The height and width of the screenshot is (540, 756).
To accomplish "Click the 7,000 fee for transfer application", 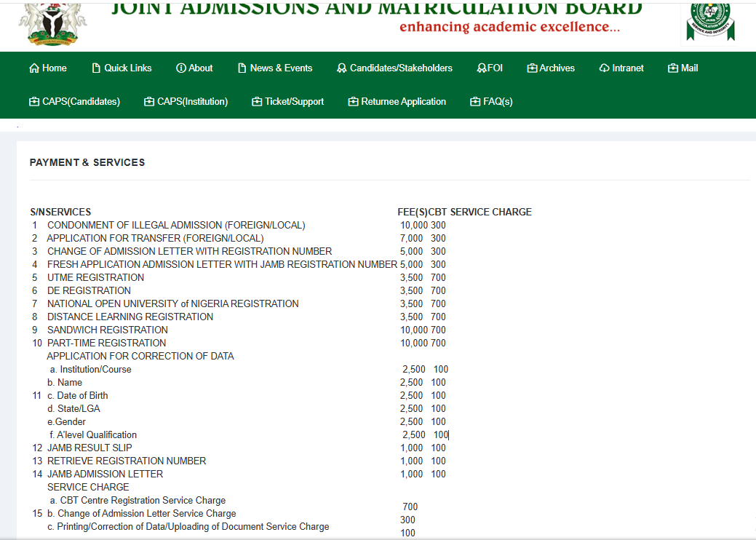I will [411, 238].
